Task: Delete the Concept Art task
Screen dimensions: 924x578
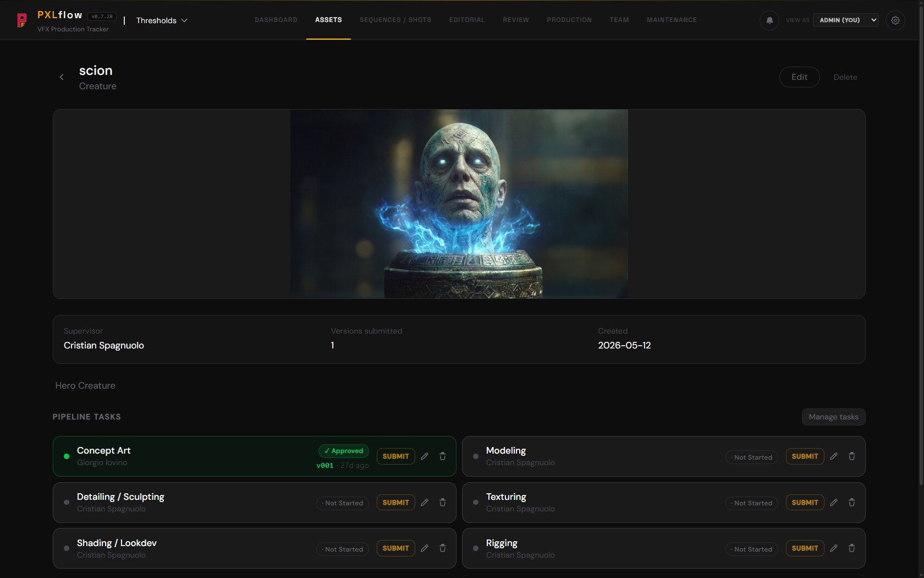Action: [x=443, y=456]
